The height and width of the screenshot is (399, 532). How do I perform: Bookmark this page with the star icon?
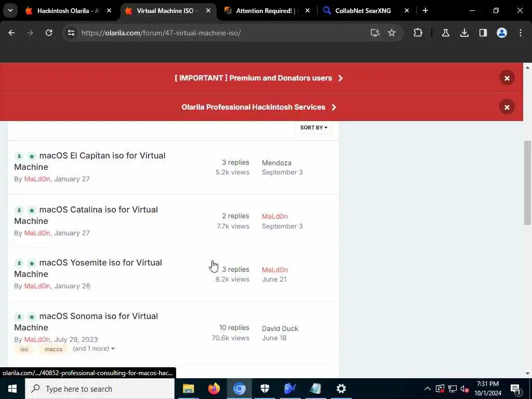tap(392, 33)
